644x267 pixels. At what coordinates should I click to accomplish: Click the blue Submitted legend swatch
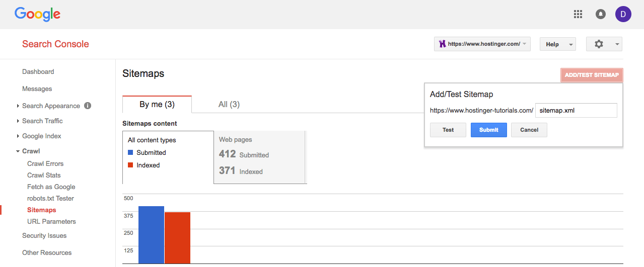(131, 152)
